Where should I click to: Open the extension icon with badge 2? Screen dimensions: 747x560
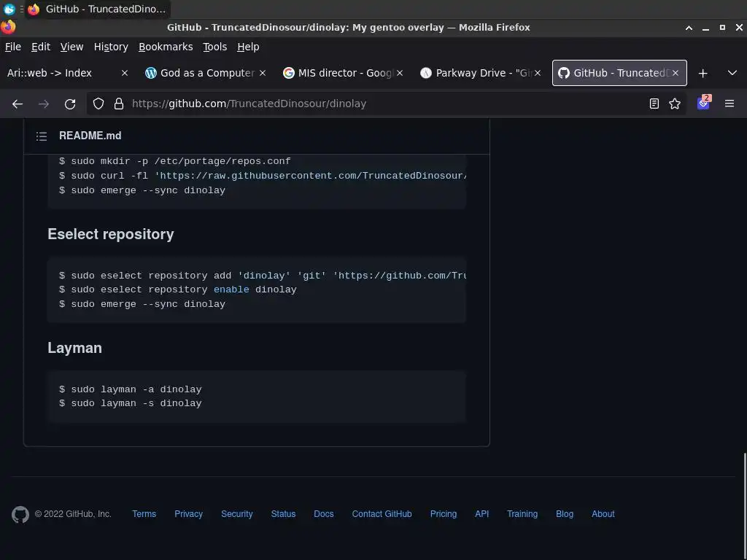(704, 103)
